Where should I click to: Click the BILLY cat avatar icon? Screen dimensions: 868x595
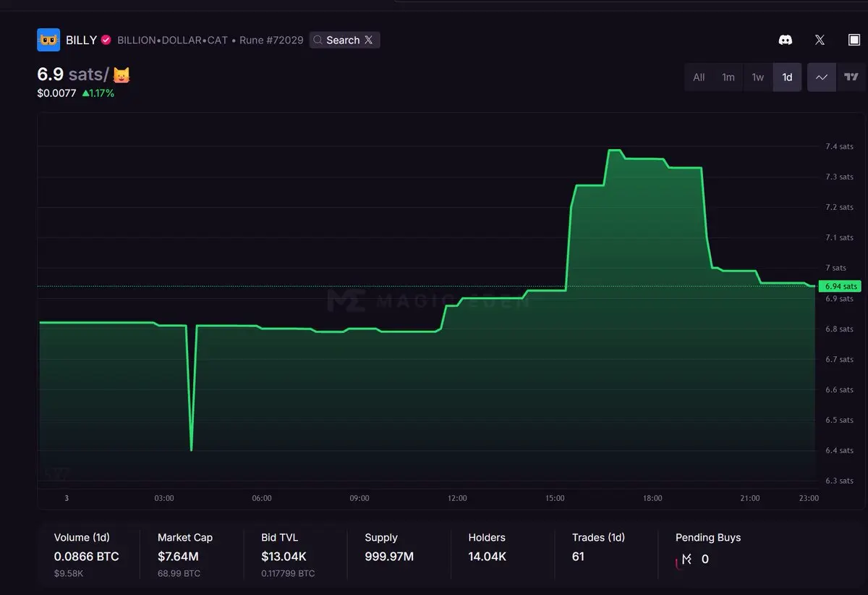[x=48, y=40]
